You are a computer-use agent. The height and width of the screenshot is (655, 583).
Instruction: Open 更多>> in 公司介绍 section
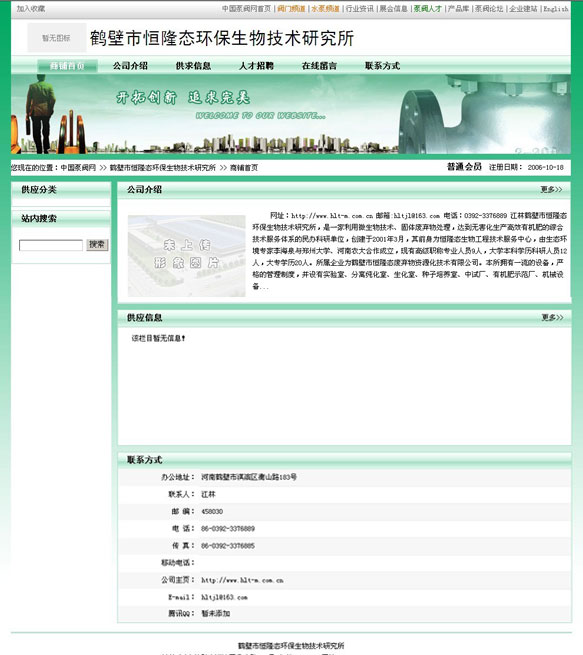coord(551,190)
